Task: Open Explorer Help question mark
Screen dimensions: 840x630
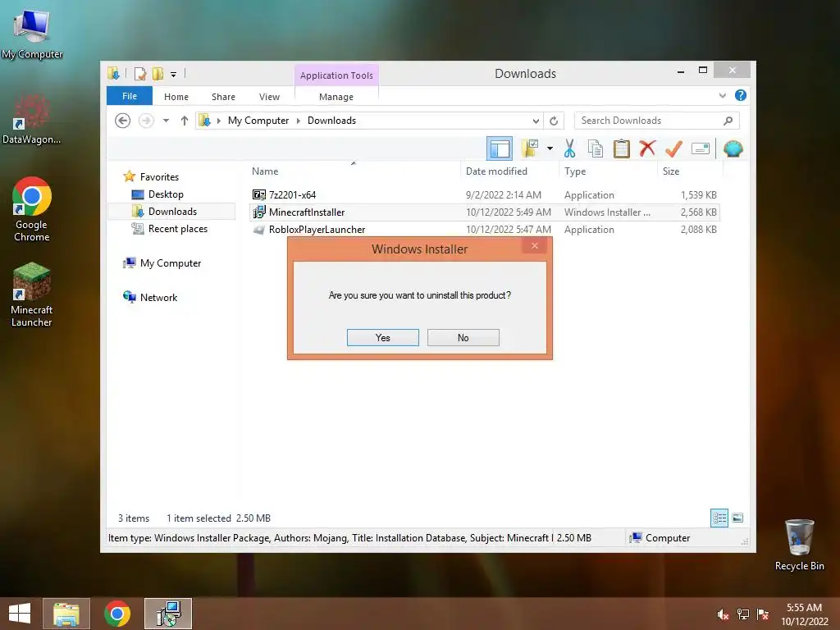Action: 741,95
